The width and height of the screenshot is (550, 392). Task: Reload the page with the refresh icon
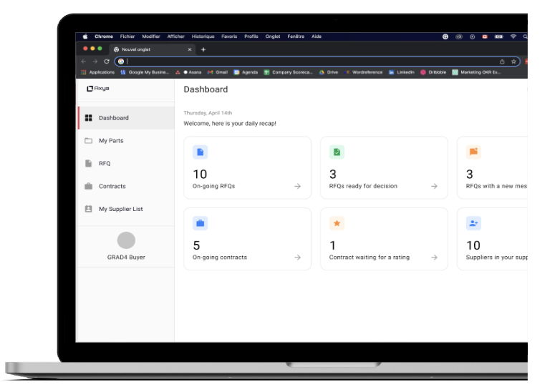tap(107, 62)
